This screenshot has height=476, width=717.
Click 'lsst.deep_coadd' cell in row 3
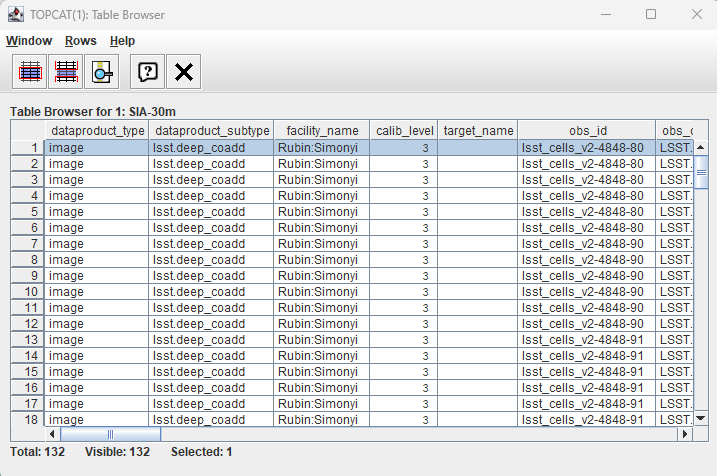tap(211, 180)
